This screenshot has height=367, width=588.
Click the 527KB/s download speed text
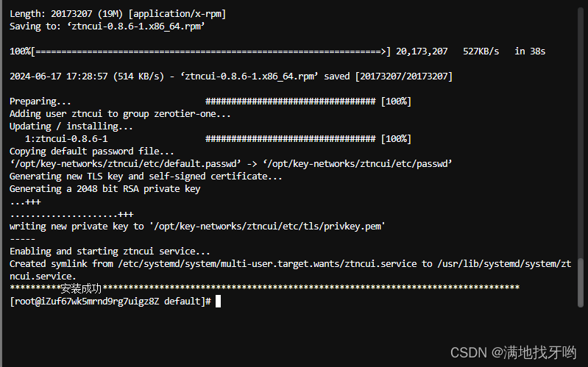(481, 51)
